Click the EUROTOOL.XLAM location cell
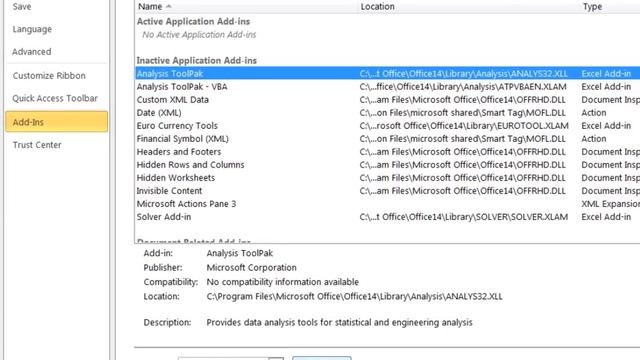The height and width of the screenshot is (360, 640). click(x=464, y=126)
